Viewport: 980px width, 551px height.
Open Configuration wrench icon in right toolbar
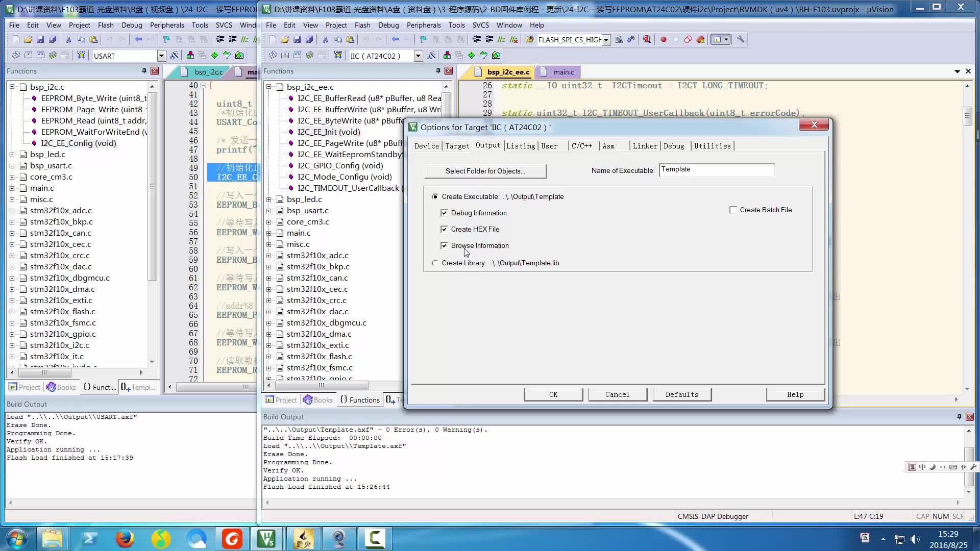741,39
